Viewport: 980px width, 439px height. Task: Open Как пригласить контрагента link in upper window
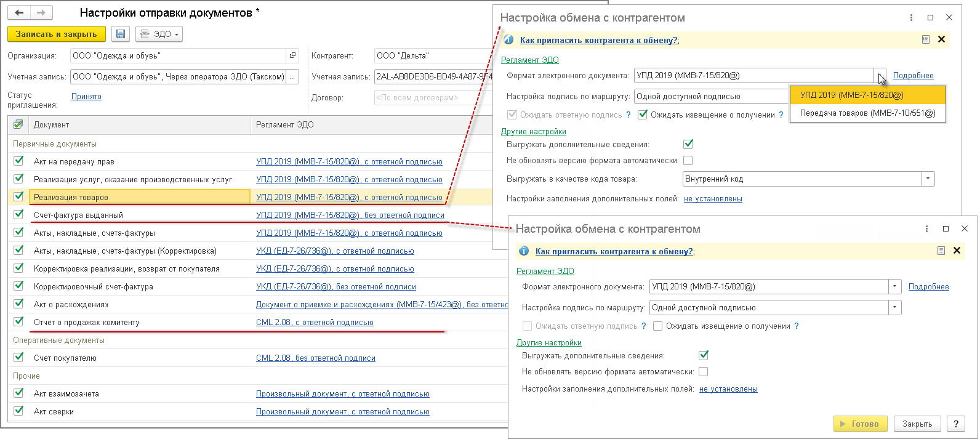pyautogui.click(x=598, y=40)
